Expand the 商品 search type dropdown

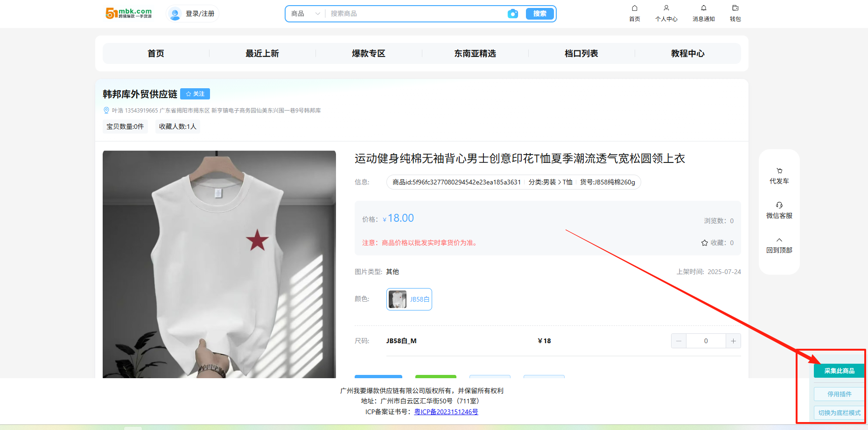[305, 14]
